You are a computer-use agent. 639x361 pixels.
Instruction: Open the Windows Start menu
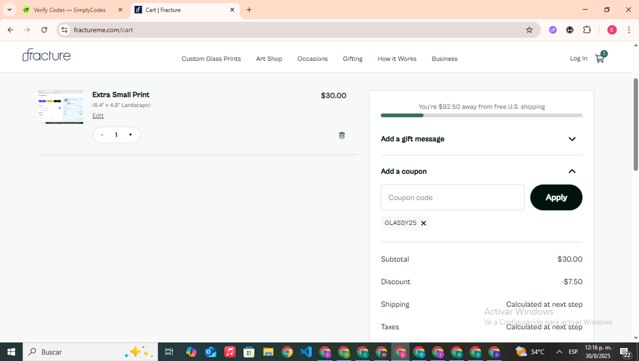pos(11,352)
